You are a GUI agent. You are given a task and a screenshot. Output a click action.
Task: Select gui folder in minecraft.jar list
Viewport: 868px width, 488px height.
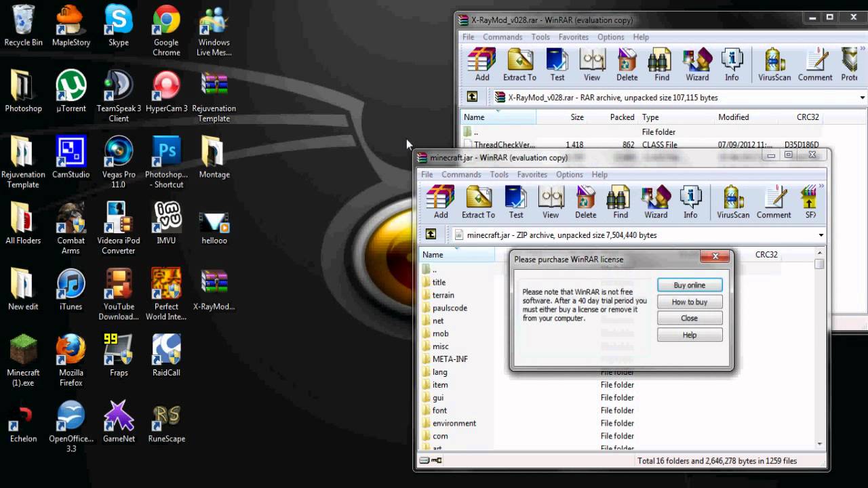tap(433, 398)
